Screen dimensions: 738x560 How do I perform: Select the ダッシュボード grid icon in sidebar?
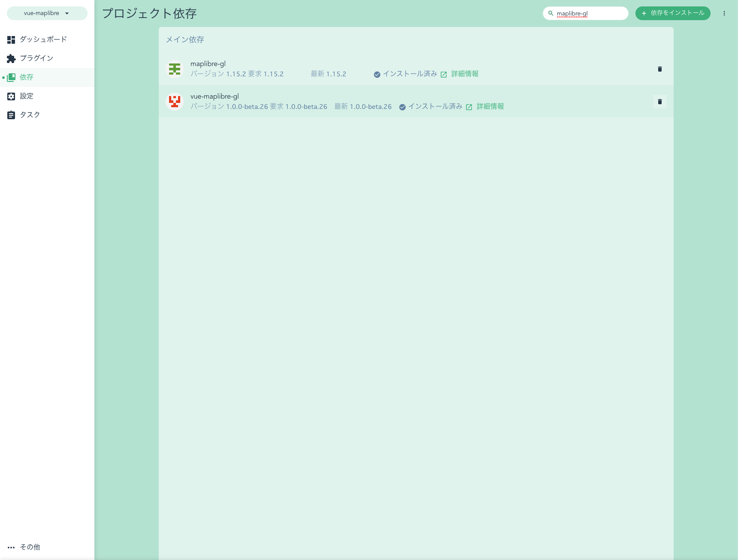[x=11, y=39]
